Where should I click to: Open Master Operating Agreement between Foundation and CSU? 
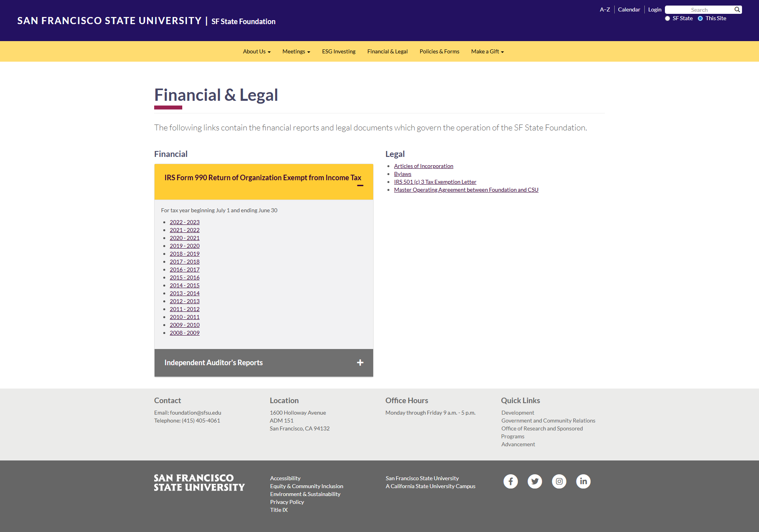466,190
